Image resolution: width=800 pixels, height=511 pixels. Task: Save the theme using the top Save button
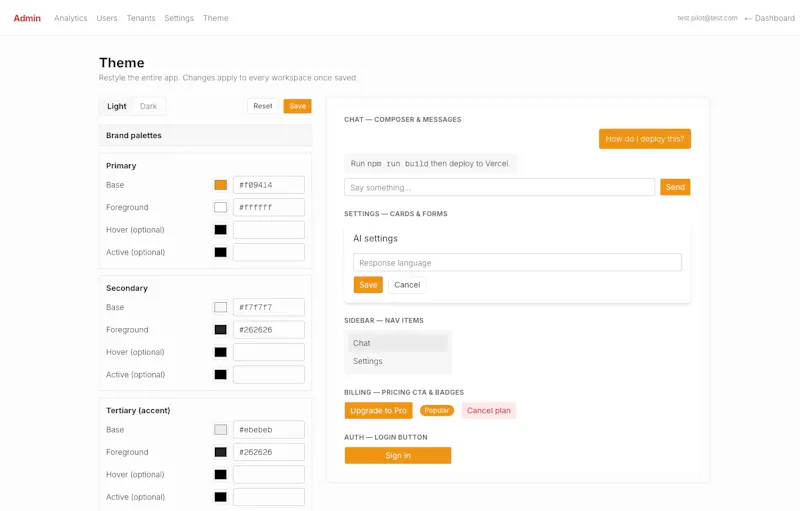[x=297, y=106]
